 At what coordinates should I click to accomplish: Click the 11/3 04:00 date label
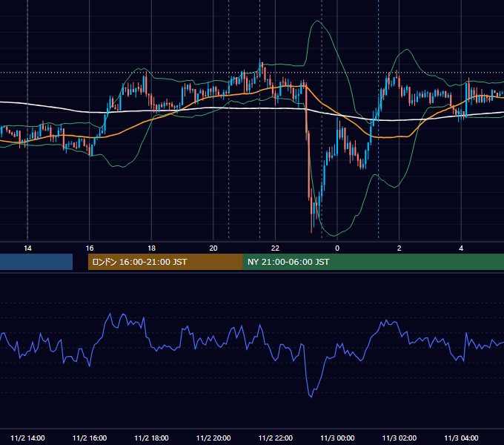[x=461, y=438]
